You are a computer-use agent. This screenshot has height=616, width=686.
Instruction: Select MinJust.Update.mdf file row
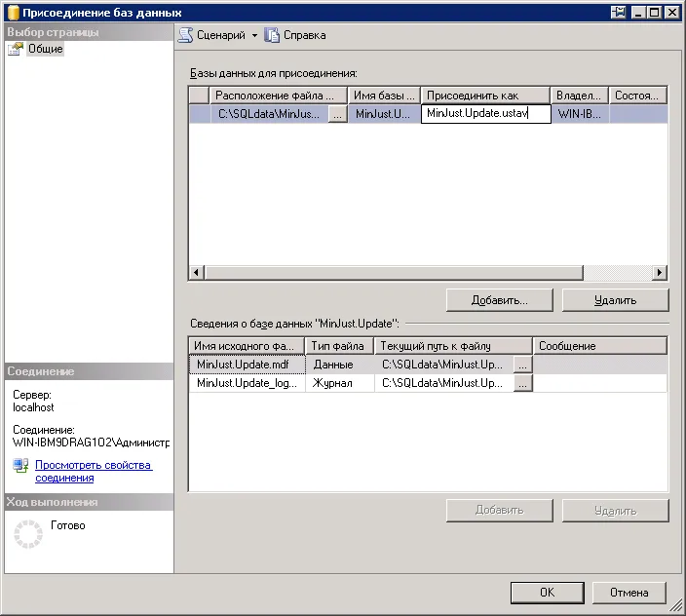[248, 365]
